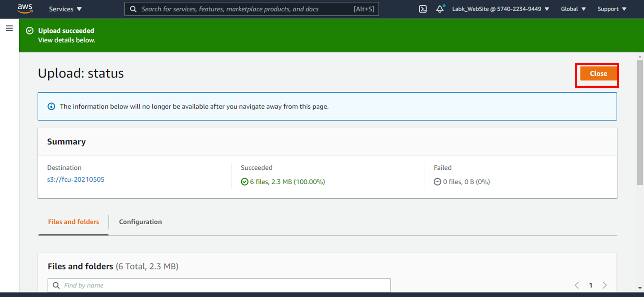Click the Find by name search field
This screenshot has height=297, width=644.
219,285
